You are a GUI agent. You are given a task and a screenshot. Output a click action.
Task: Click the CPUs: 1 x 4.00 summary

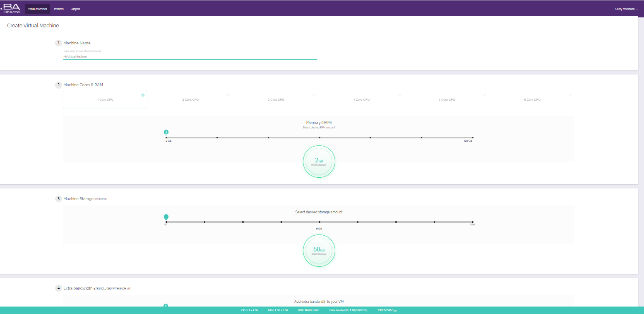pos(250,310)
